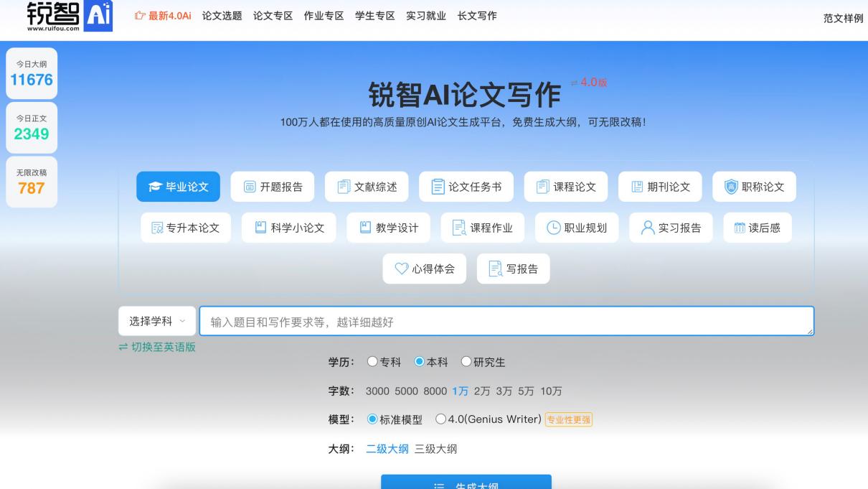Select 三级大纲 outline level
Viewport: 868px width, 489px height.
[435, 449]
